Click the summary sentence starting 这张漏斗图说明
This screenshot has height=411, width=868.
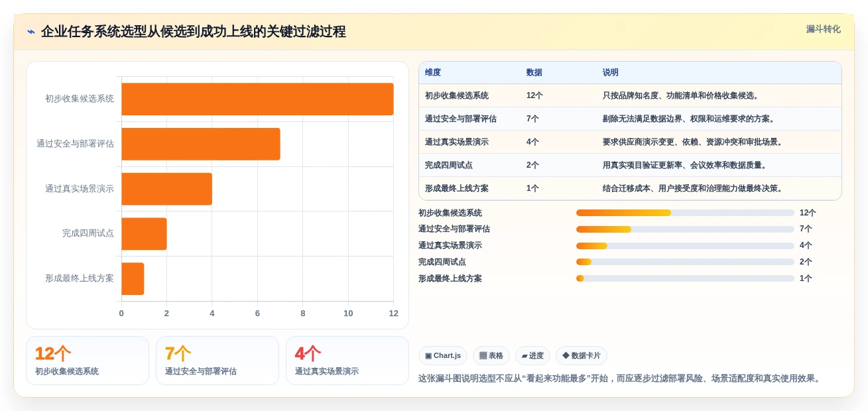[x=621, y=379]
